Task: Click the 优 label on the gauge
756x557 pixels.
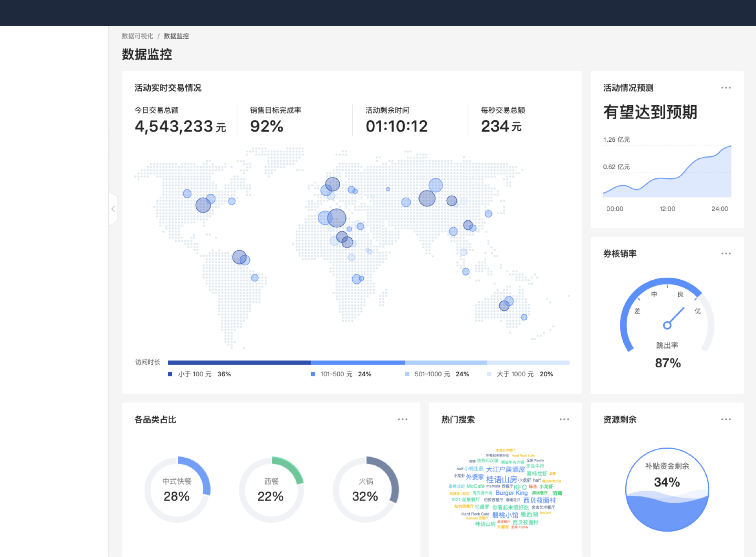Action: (x=697, y=311)
